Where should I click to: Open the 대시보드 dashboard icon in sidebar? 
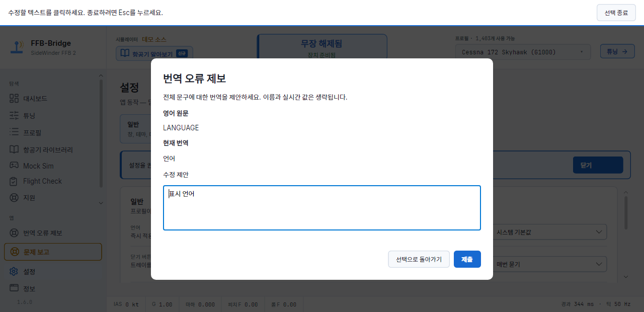(x=14, y=99)
